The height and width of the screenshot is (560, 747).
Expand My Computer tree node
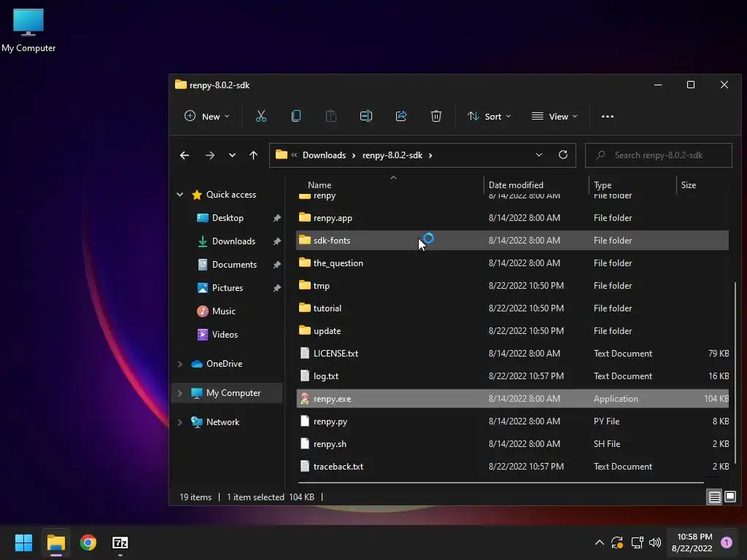click(x=179, y=393)
